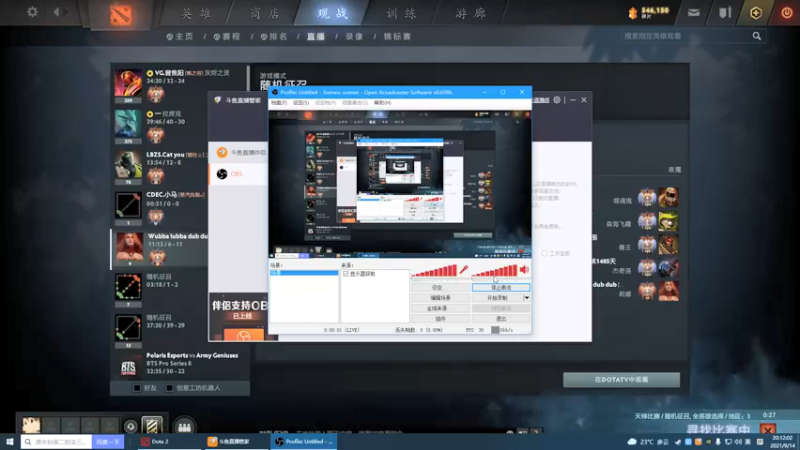Click the player avatar at bottom left
This screenshot has height=450, width=800.
coord(31,425)
